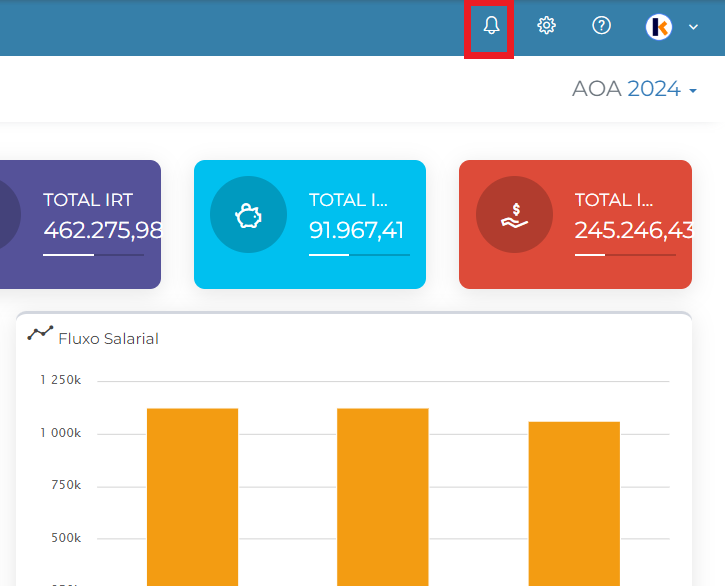The image size is (725, 586).
Task: Click the help question mark icon
Action: (601, 25)
